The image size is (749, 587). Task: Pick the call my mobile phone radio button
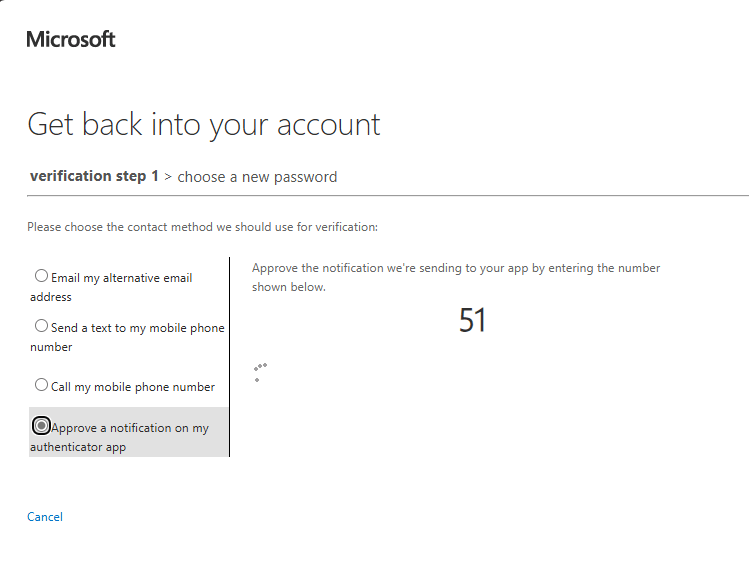41,385
